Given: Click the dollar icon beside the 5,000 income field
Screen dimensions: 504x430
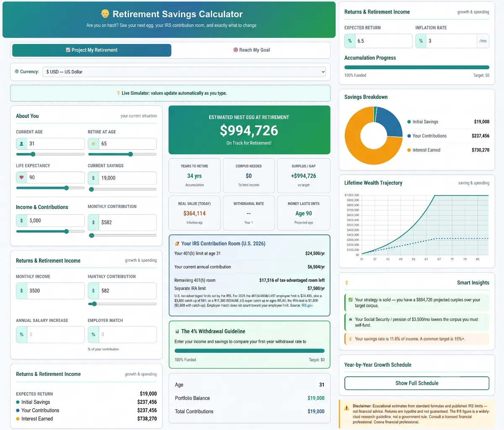Looking at the screenshot, I should click(21, 220).
